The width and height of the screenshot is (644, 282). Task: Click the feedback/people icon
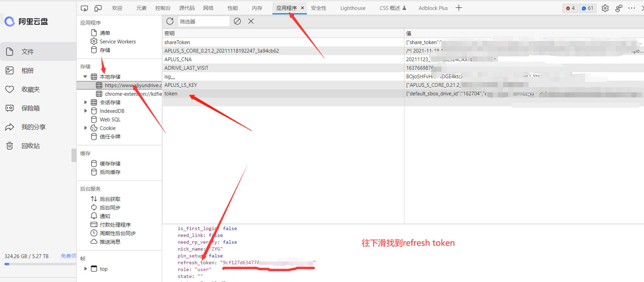[x=619, y=8]
